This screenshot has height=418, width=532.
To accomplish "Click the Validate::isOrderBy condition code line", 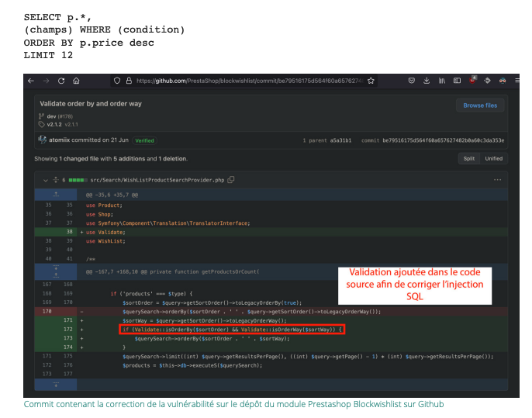I will pos(232,330).
